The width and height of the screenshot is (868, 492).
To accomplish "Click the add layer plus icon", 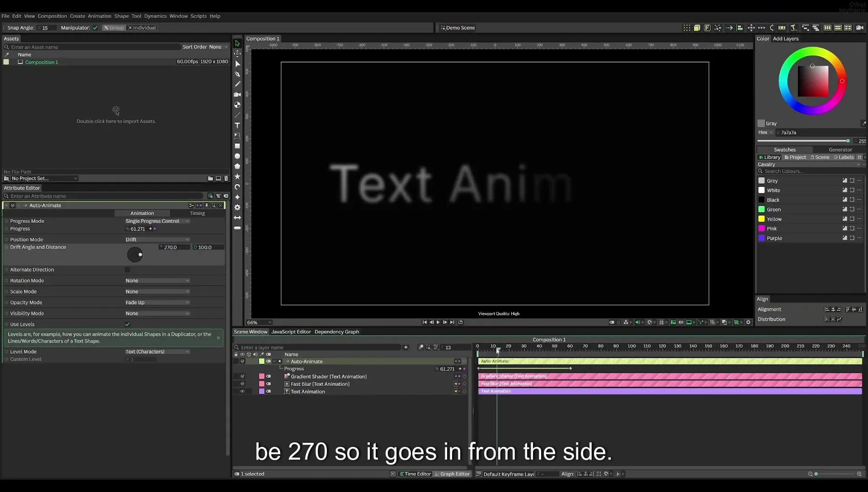I will [406, 347].
